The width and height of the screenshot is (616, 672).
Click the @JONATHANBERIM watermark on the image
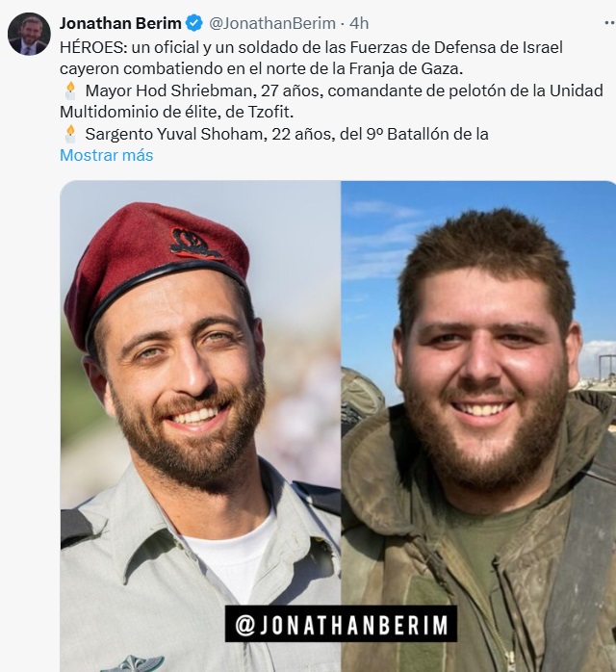click(x=341, y=624)
